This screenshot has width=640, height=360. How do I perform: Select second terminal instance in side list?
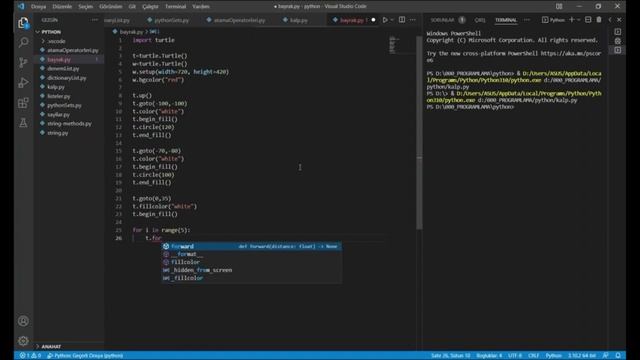tap(618, 41)
